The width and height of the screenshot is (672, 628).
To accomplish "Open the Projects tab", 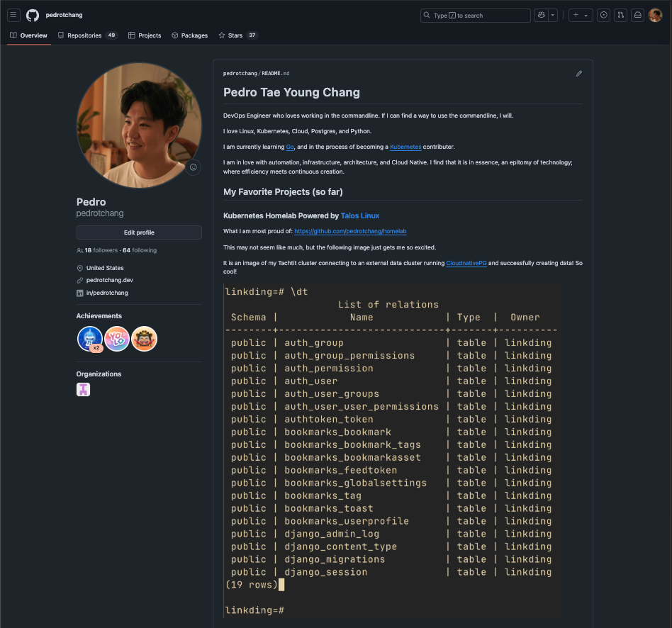I will click(145, 35).
